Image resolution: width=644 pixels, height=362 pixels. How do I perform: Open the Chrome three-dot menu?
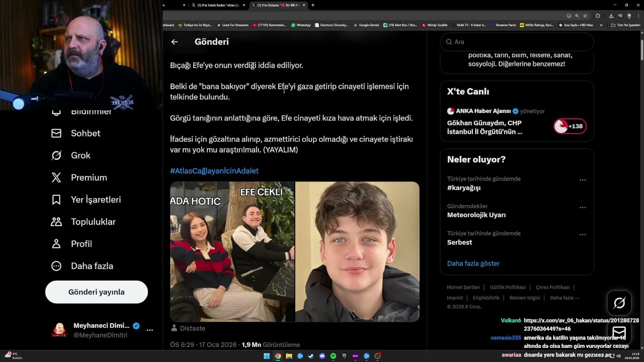click(638, 16)
